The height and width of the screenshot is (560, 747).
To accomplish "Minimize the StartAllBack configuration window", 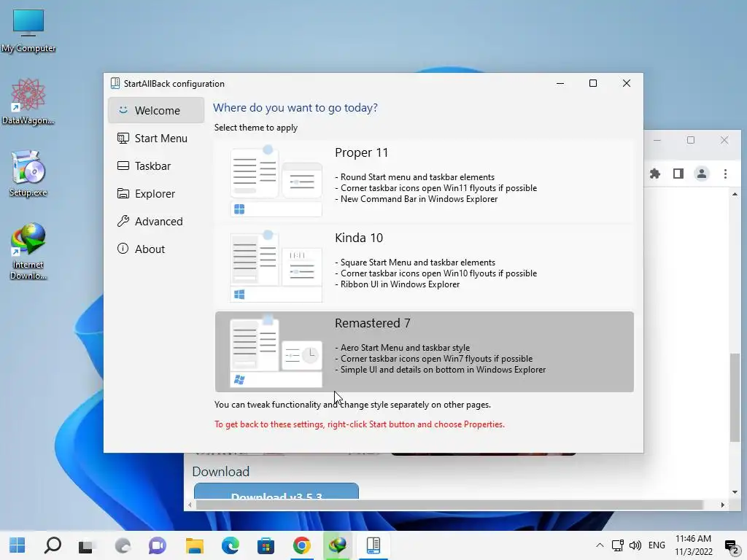I will (x=560, y=83).
